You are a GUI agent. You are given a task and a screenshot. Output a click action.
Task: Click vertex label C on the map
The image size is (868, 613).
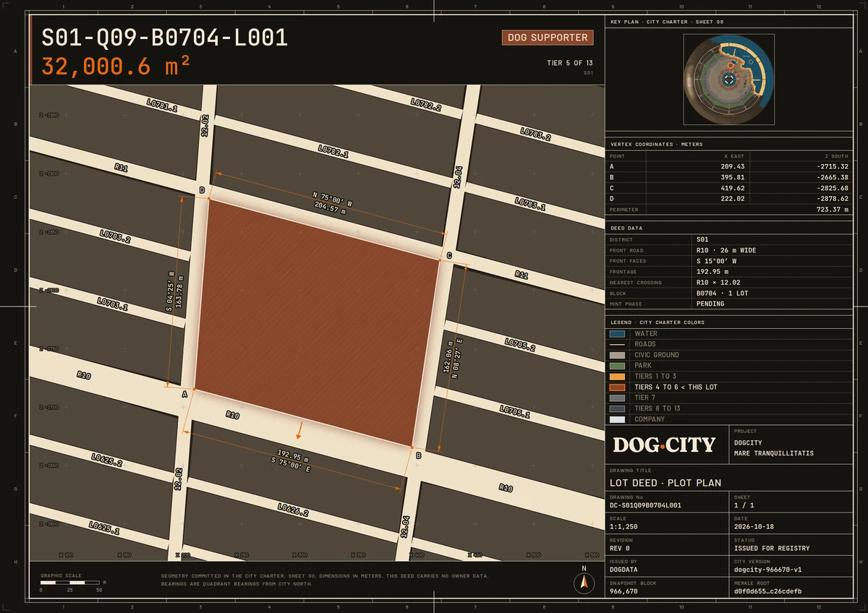pyautogui.click(x=448, y=256)
